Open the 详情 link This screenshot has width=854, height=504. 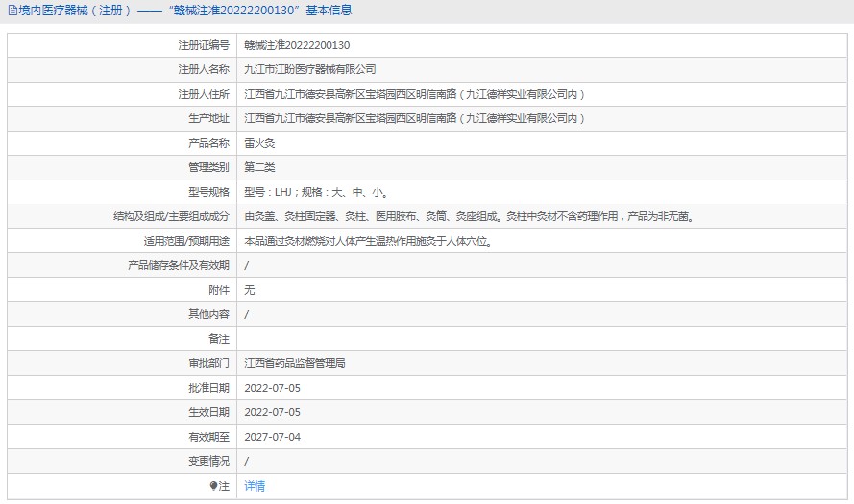click(x=255, y=486)
